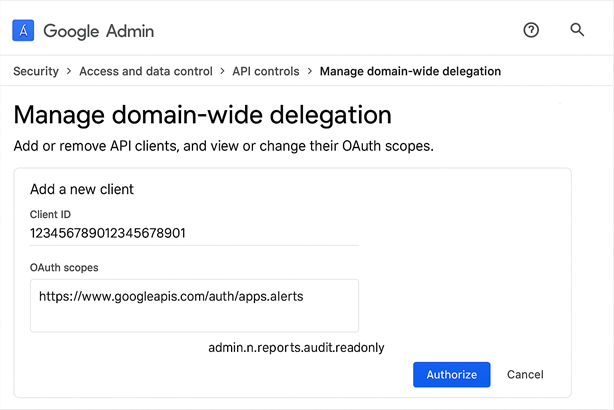Click the OAuth scopes label
This screenshot has height=410, width=614.
pyautogui.click(x=64, y=268)
